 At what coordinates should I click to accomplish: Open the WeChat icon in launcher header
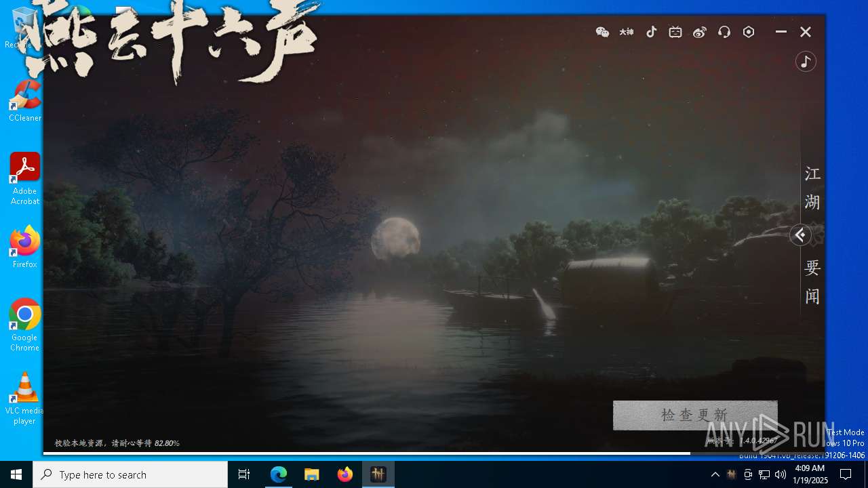(602, 32)
